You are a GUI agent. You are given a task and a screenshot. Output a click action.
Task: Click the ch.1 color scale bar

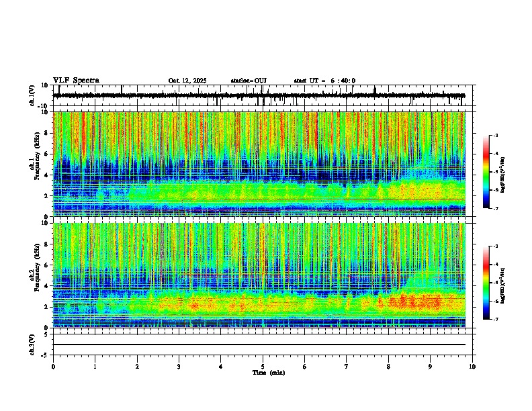click(486, 172)
